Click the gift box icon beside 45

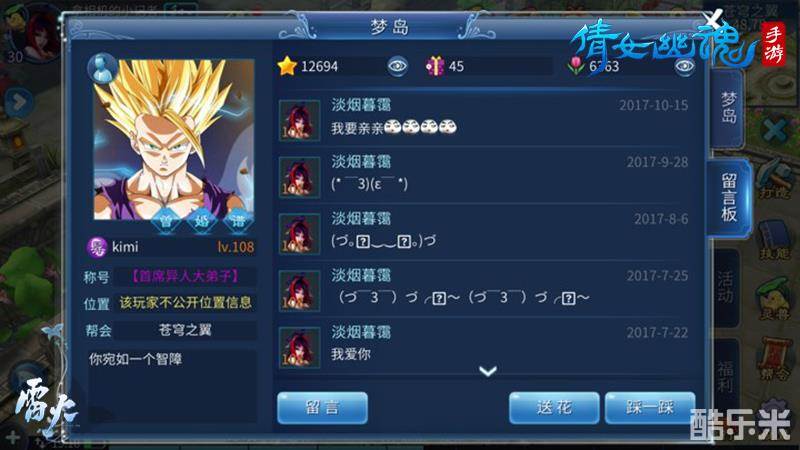pyautogui.click(x=435, y=66)
